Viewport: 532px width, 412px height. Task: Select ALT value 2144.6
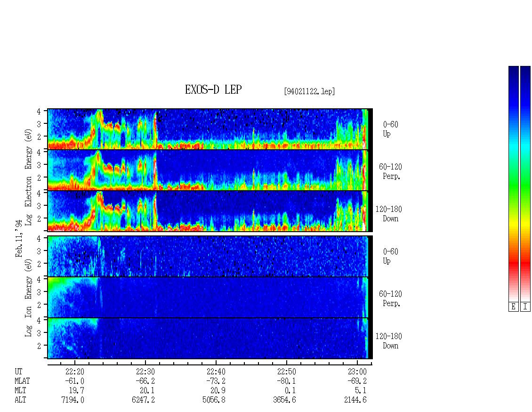pos(355,400)
